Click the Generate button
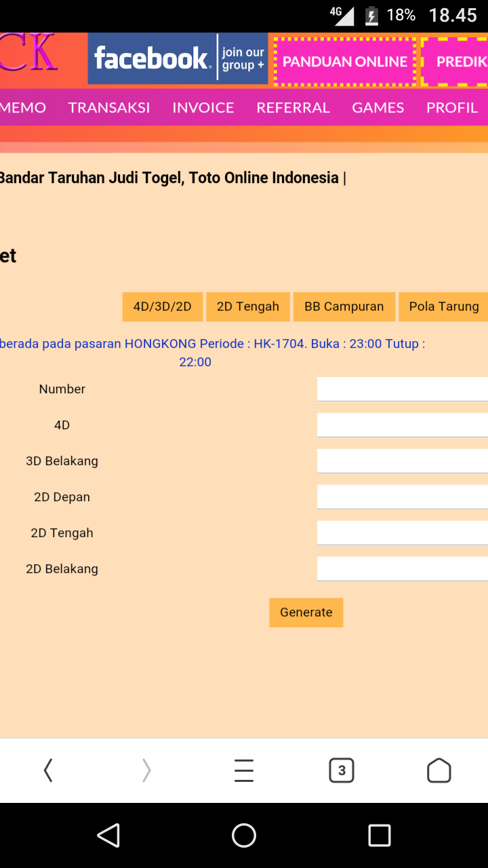The width and height of the screenshot is (488, 868). (x=306, y=612)
